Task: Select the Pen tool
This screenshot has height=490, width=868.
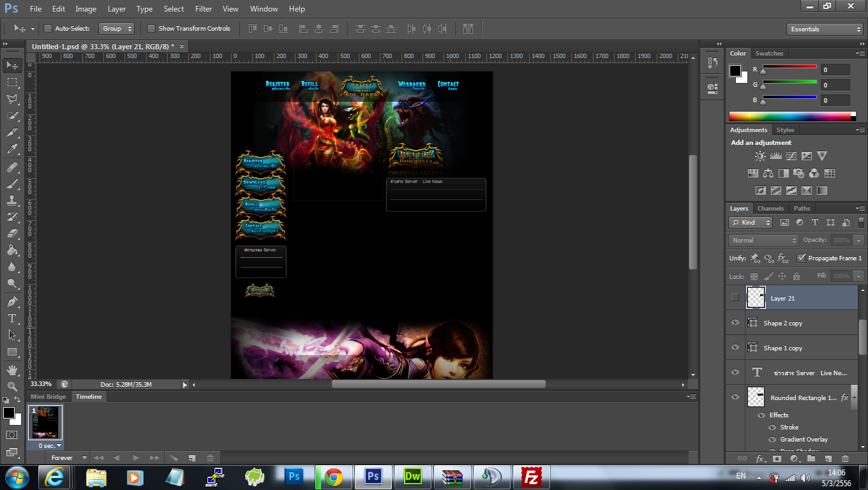Action: [x=11, y=301]
